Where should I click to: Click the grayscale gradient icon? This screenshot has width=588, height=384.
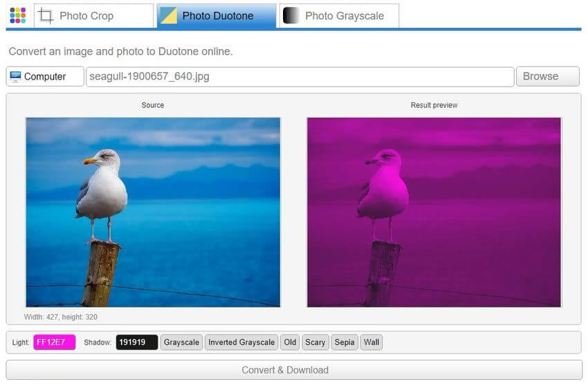(291, 16)
